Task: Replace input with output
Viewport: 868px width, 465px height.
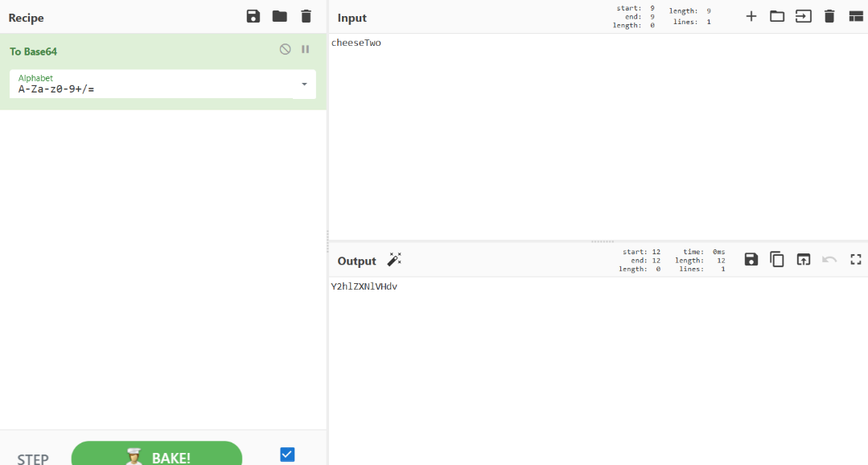Action: 803,259
